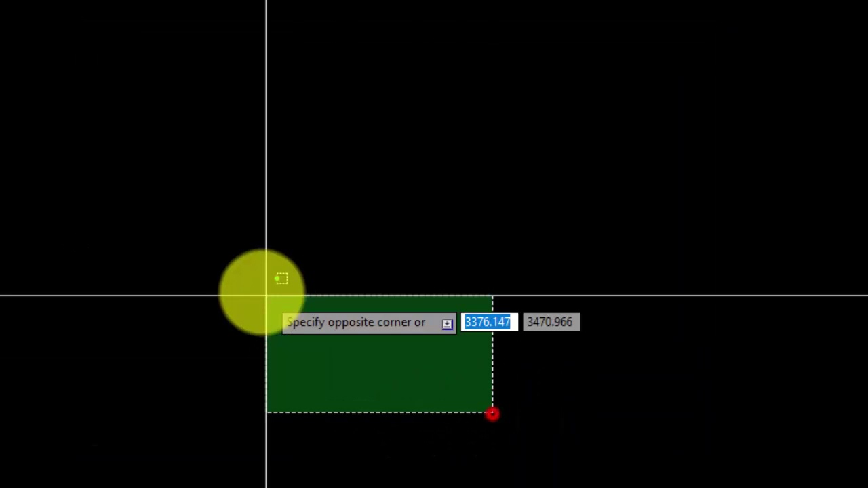The width and height of the screenshot is (868, 488).
Task: Click the 'Specify opposite corner or' prompt tooltip
Action: [369, 323]
